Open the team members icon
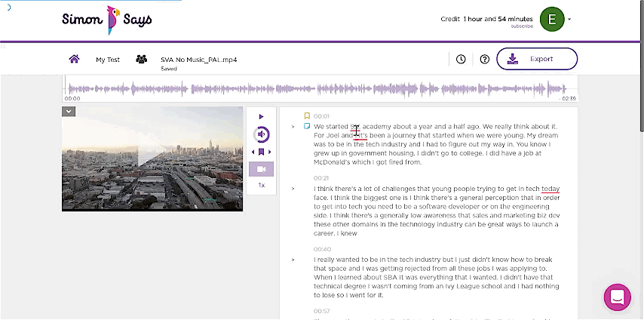This screenshot has width=644, height=320. (x=141, y=59)
